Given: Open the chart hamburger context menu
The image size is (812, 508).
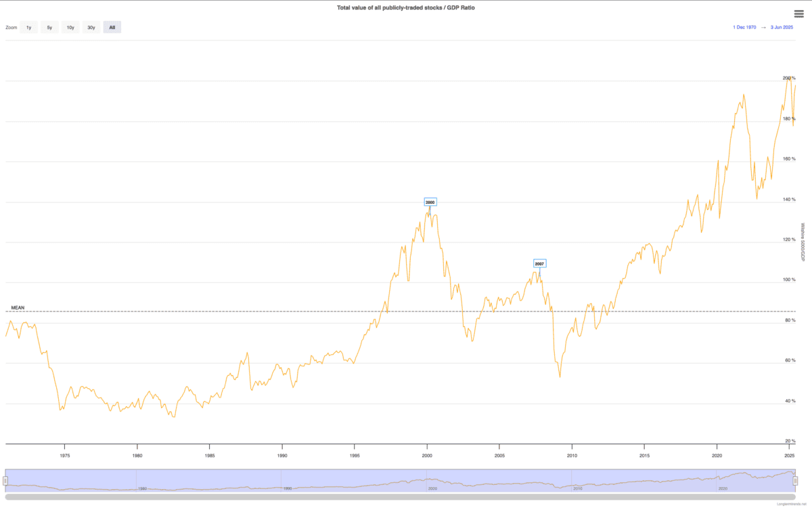Looking at the screenshot, I should coord(798,14).
